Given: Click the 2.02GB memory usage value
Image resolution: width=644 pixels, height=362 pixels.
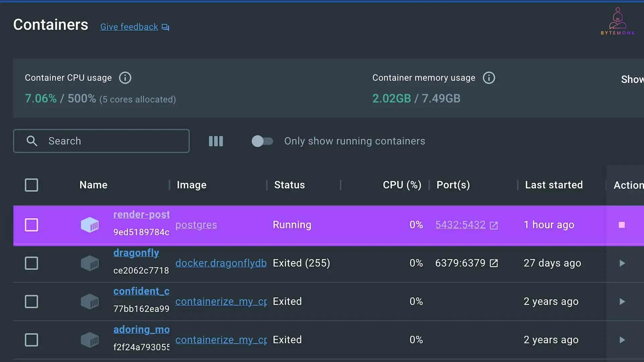Looking at the screenshot, I should click(x=391, y=99).
